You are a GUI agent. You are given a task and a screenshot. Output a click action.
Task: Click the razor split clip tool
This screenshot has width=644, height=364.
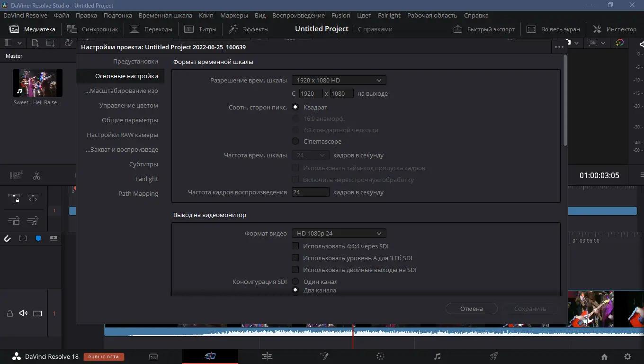click(x=36, y=175)
